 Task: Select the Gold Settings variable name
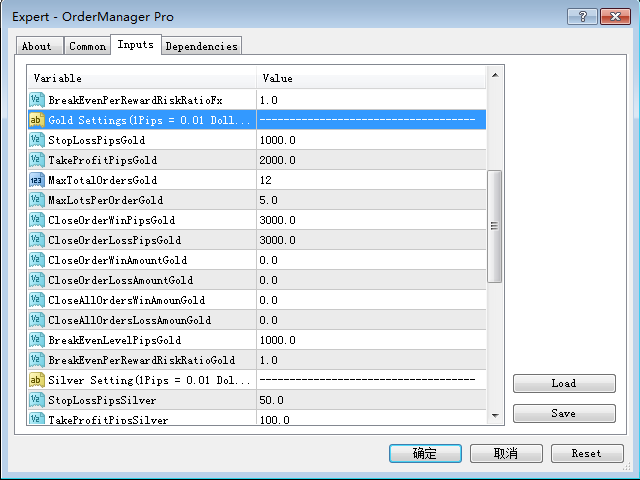[149, 120]
